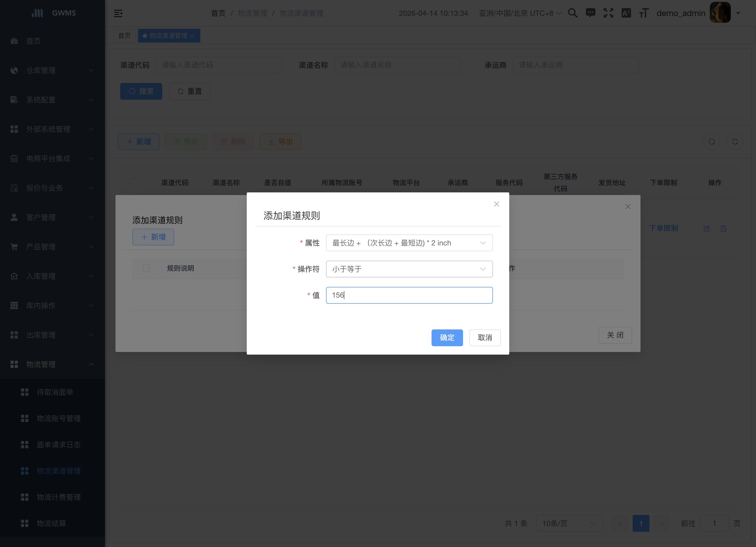Click the 前往 page number input
Screen dimensions: 756x547
click(714, 523)
